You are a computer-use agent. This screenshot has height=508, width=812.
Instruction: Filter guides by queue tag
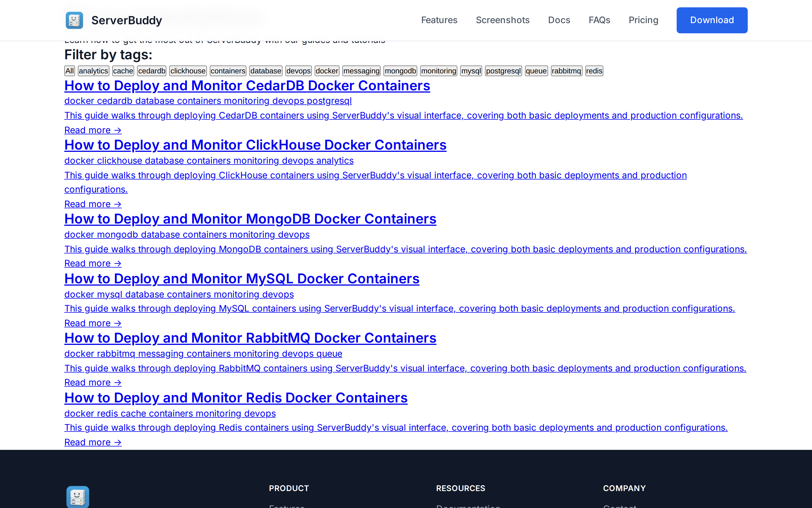point(536,71)
